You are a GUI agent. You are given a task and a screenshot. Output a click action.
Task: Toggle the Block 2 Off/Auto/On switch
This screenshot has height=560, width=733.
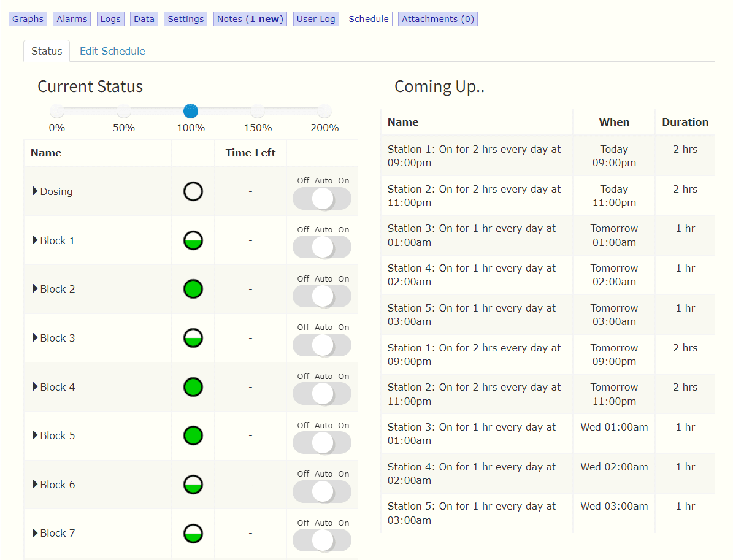coord(322,296)
